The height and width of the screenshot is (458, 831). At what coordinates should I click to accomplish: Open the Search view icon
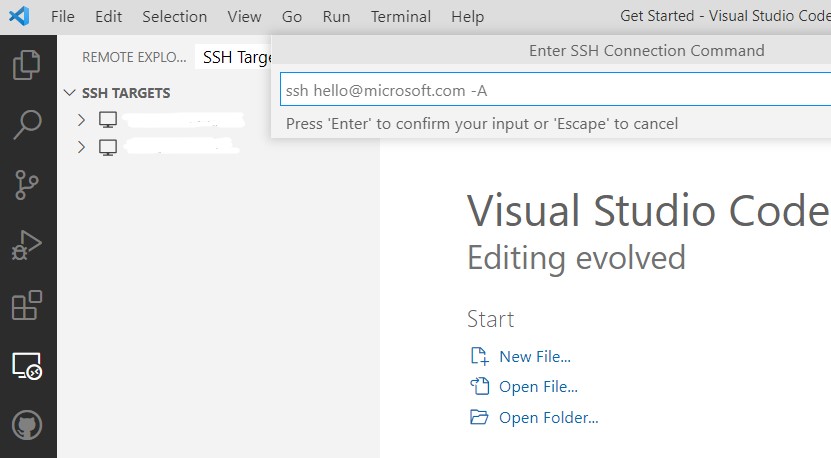tap(27, 125)
